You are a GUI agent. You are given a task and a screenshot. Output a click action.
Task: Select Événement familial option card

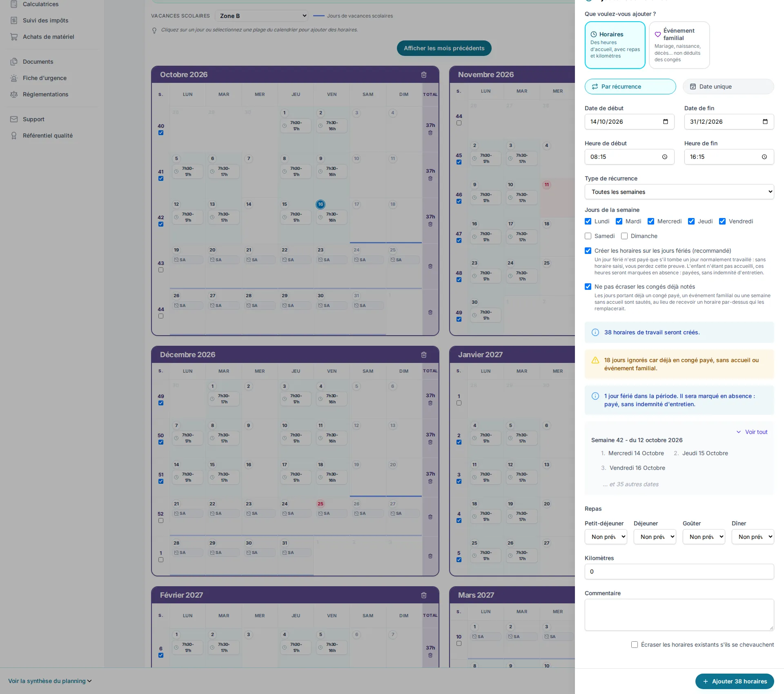pyautogui.click(x=679, y=45)
